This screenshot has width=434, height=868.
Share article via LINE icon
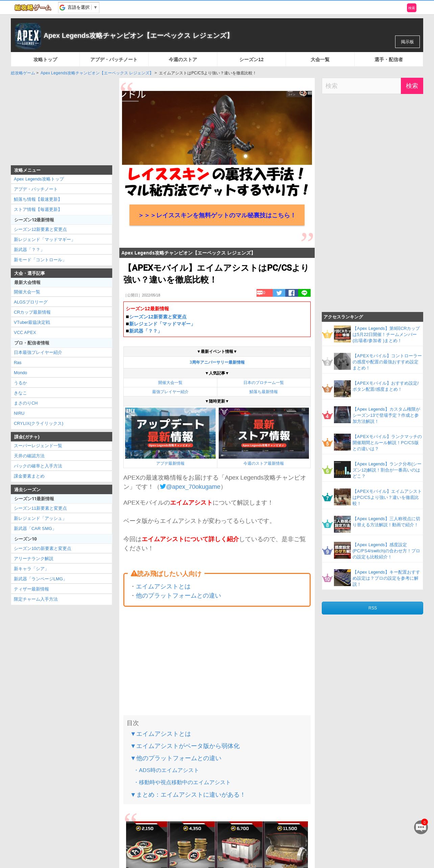coord(304,293)
